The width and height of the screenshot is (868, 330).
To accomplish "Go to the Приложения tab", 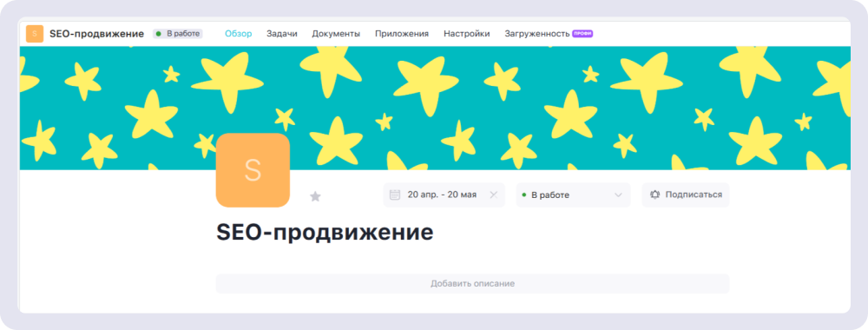I will tap(402, 34).
